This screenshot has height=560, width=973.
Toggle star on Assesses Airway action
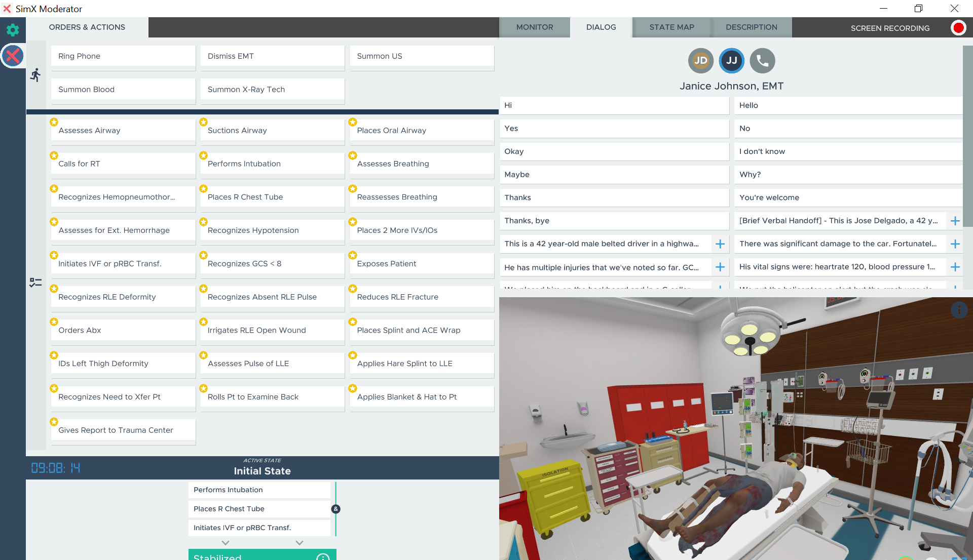click(54, 122)
